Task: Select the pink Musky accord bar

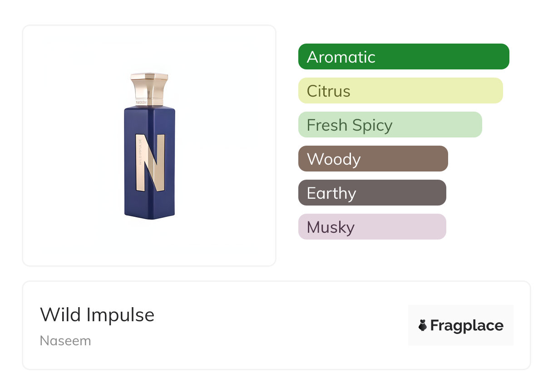Action: tap(372, 227)
